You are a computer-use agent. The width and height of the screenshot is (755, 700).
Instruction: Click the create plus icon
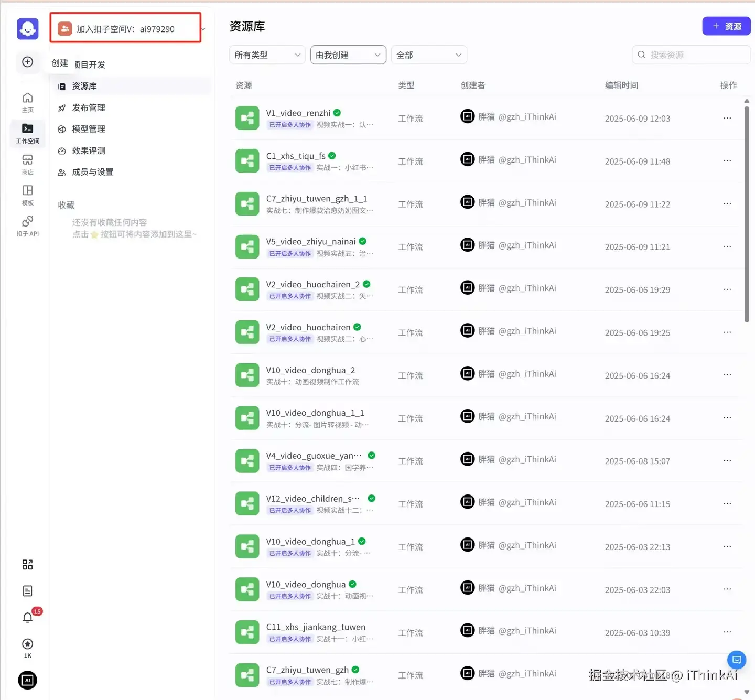point(28,62)
